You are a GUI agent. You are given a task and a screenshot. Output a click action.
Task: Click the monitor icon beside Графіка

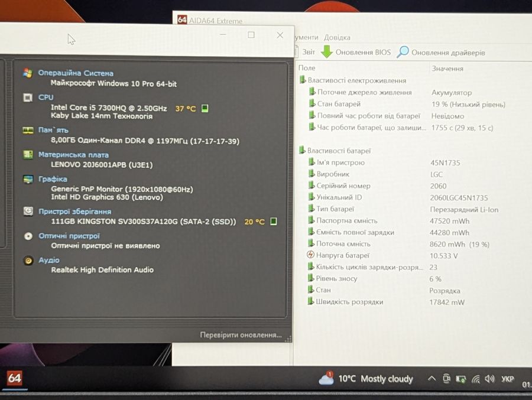pos(28,179)
